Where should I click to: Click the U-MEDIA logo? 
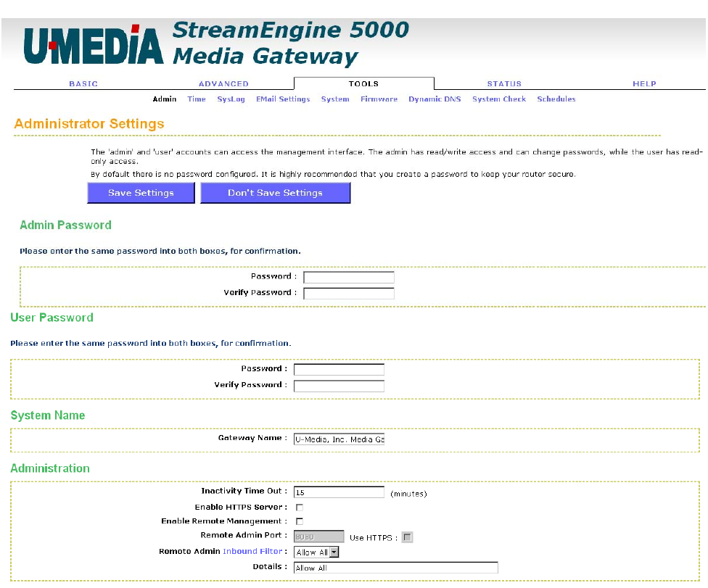click(x=93, y=45)
